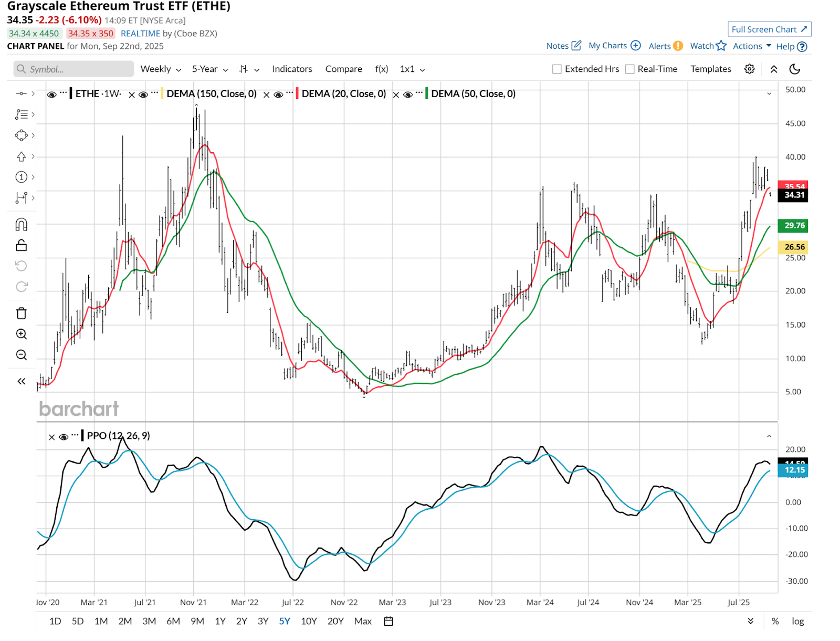Collapse the PPO pane chevron
This screenshot has height=641, width=840.
coord(769,436)
